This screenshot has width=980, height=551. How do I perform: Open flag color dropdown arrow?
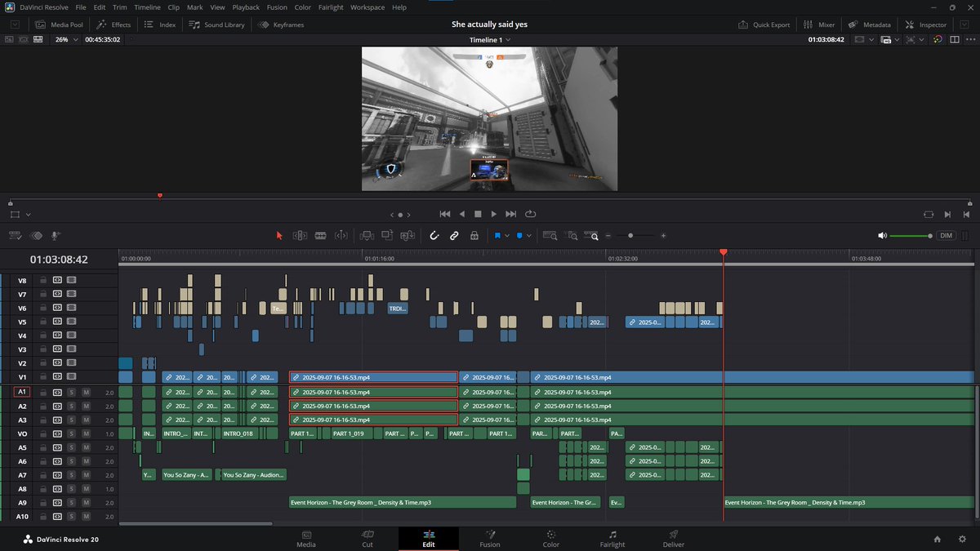507,235
